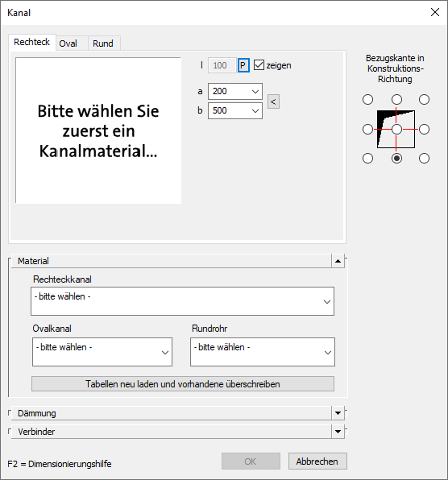
Task: Click the disabled OK button
Action: [251, 461]
